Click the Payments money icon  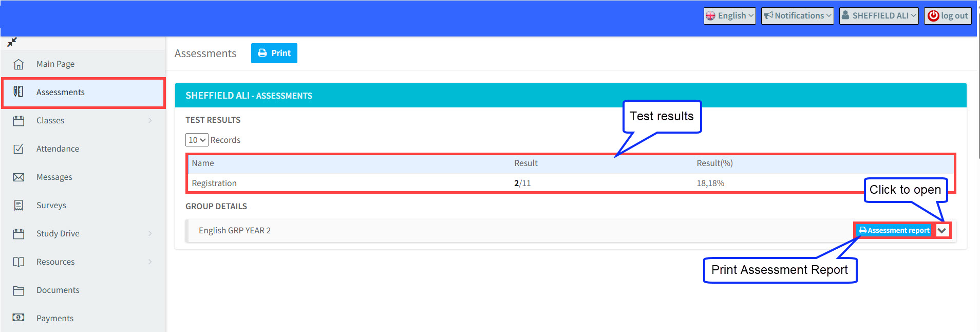[x=18, y=318]
